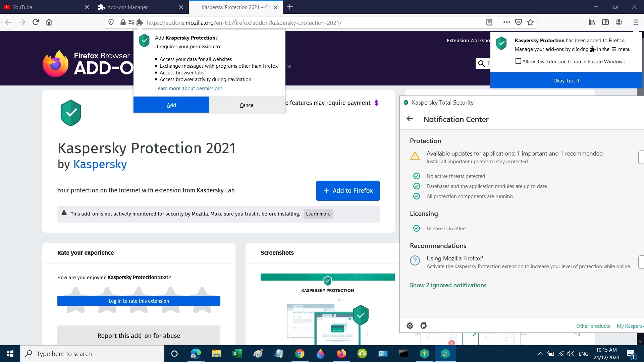Open Extension Workshop link in header
This screenshot has height=362, width=644.
pos(468,41)
